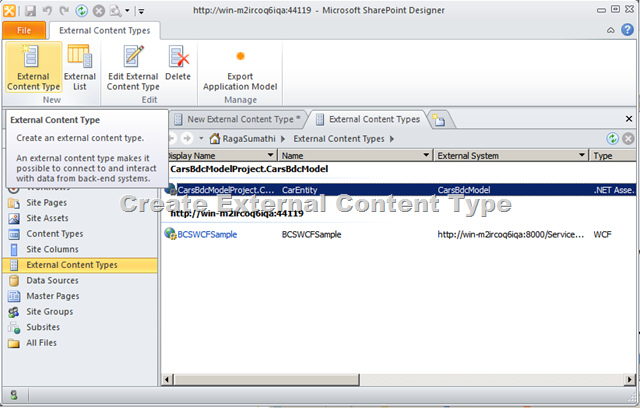Screen dimensions: 640x408
Task: Select the CarsBdcModelProject.C... row
Action: click(x=400, y=190)
